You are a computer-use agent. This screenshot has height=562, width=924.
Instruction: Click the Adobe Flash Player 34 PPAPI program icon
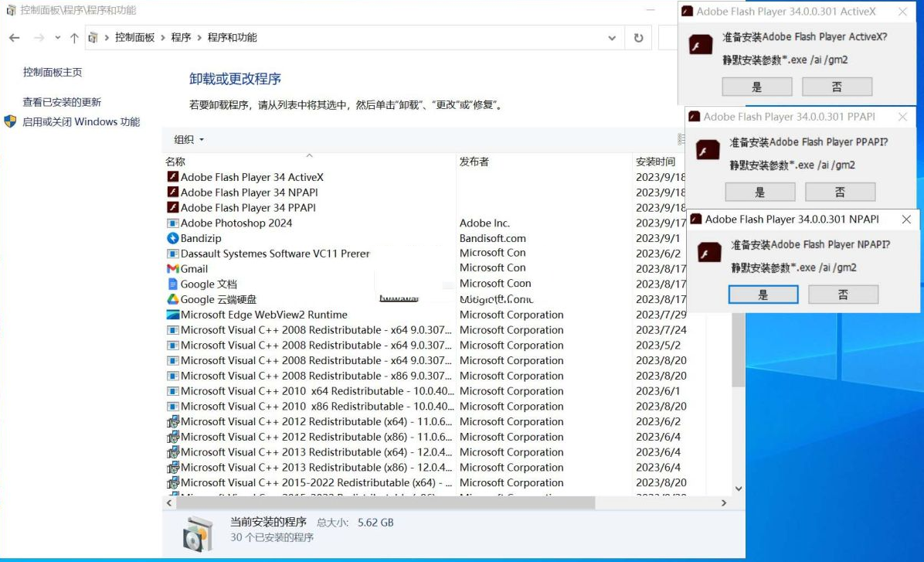[172, 207]
